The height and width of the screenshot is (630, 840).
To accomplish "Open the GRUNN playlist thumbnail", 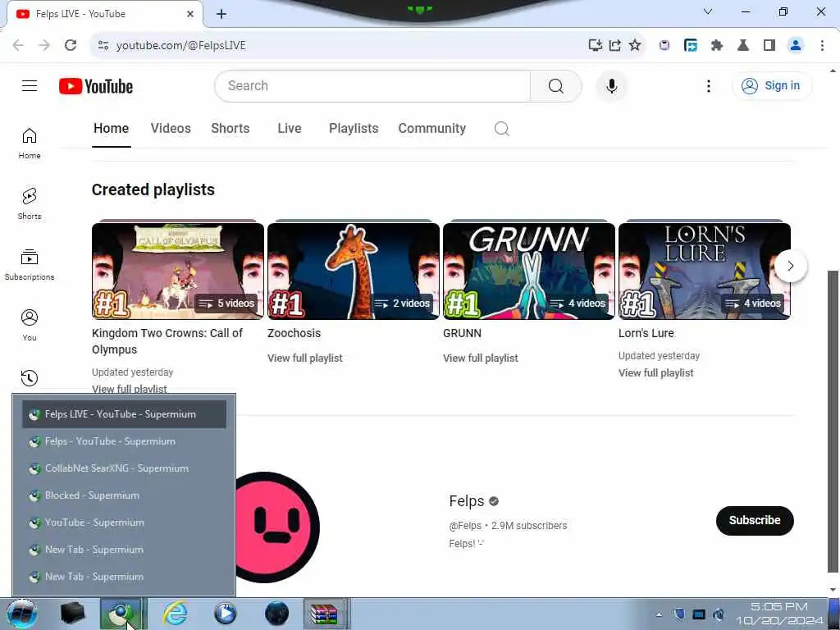I will pyautogui.click(x=529, y=271).
